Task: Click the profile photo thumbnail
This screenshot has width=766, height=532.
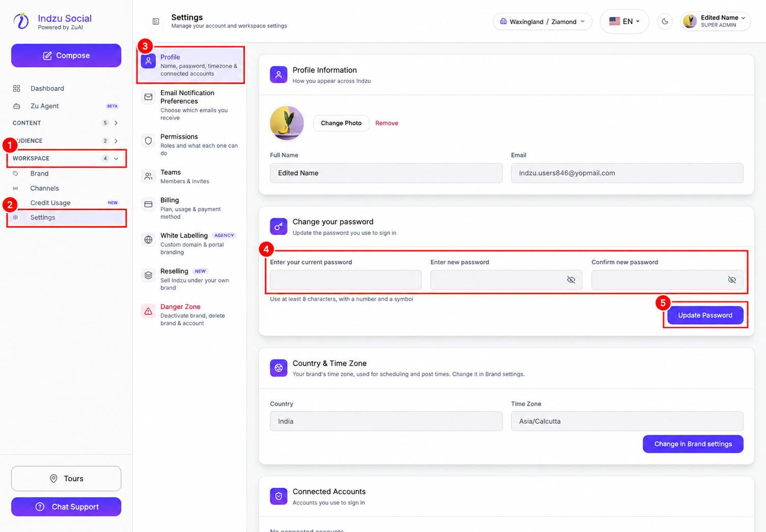Action: (x=287, y=123)
